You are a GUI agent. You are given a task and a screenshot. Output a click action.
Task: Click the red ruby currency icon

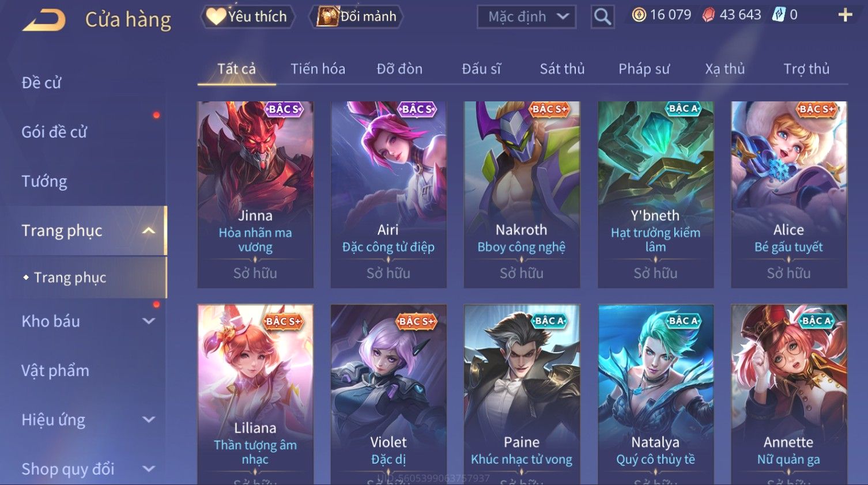[x=708, y=15]
